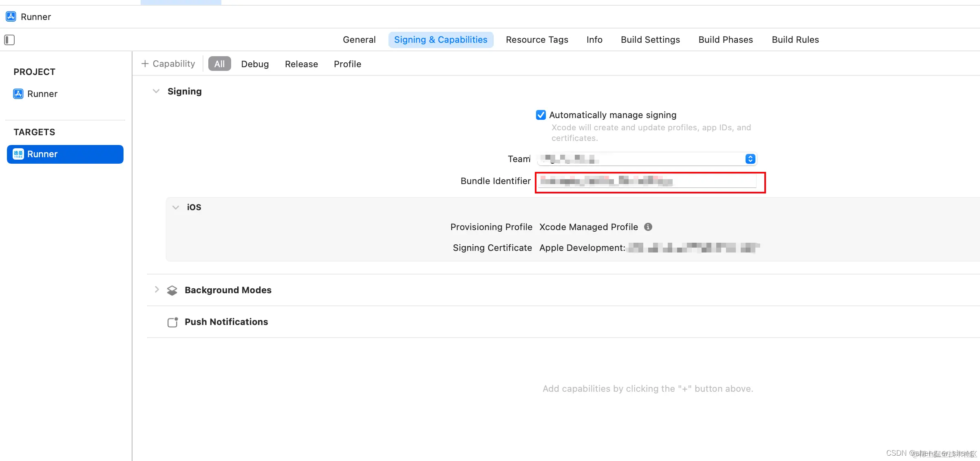Switch to Debug configuration filter
Image resolution: width=980 pixels, height=461 pixels.
(x=255, y=64)
